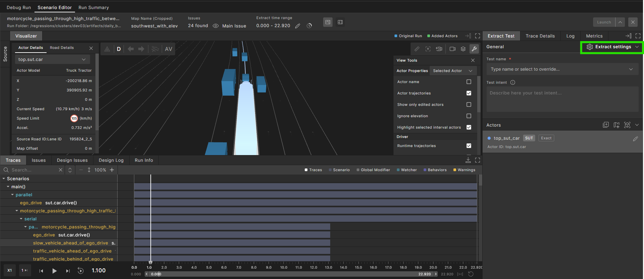This screenshot has height=279, width=644.
Task: Click the Launch button
Action: pos(604,22)
